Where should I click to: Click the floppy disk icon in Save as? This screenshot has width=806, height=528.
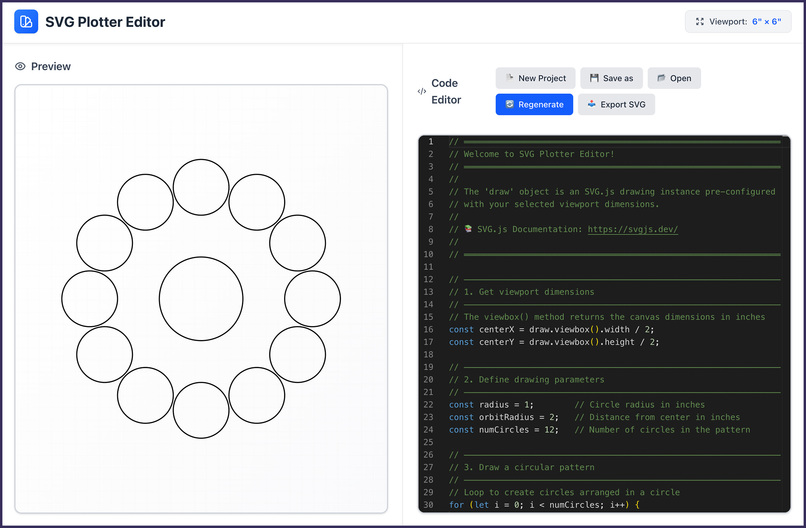(594, 78)
